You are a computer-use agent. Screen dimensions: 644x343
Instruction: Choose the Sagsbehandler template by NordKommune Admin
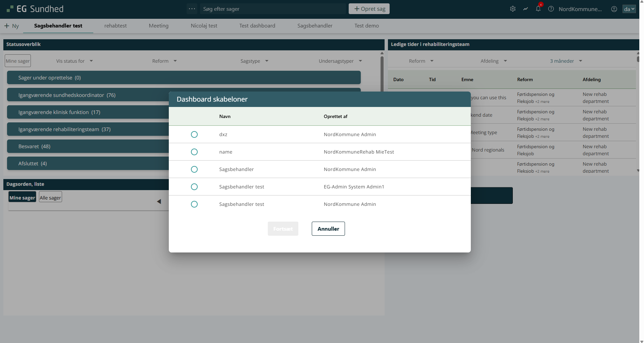194,169
